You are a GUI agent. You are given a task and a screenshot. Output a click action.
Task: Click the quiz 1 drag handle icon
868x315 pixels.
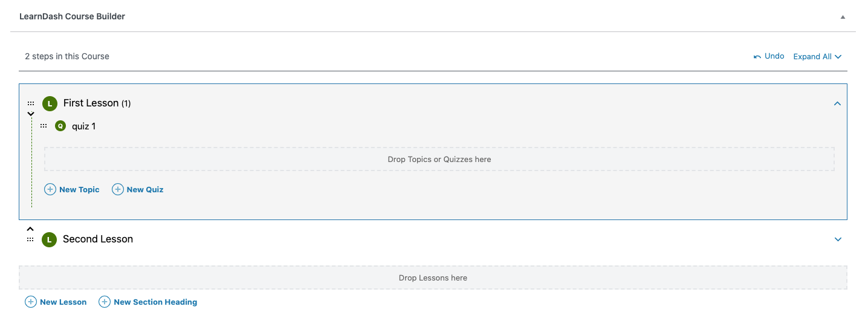pos(44,126)
